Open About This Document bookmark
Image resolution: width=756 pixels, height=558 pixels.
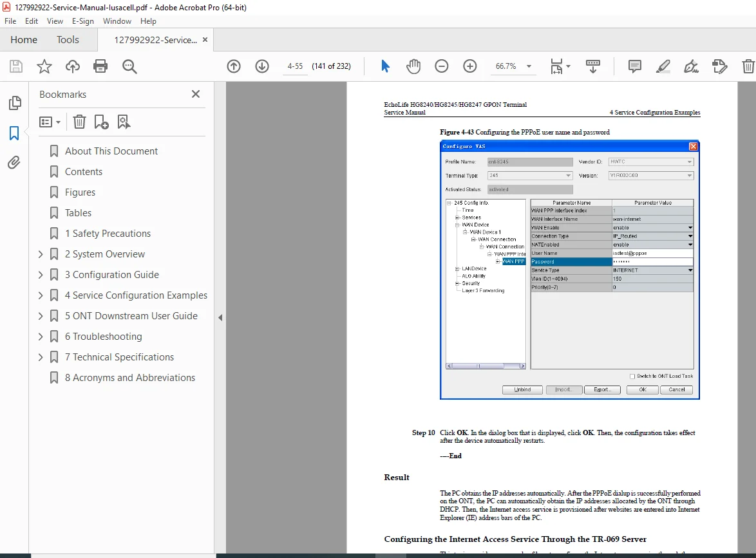click(111, 151)
